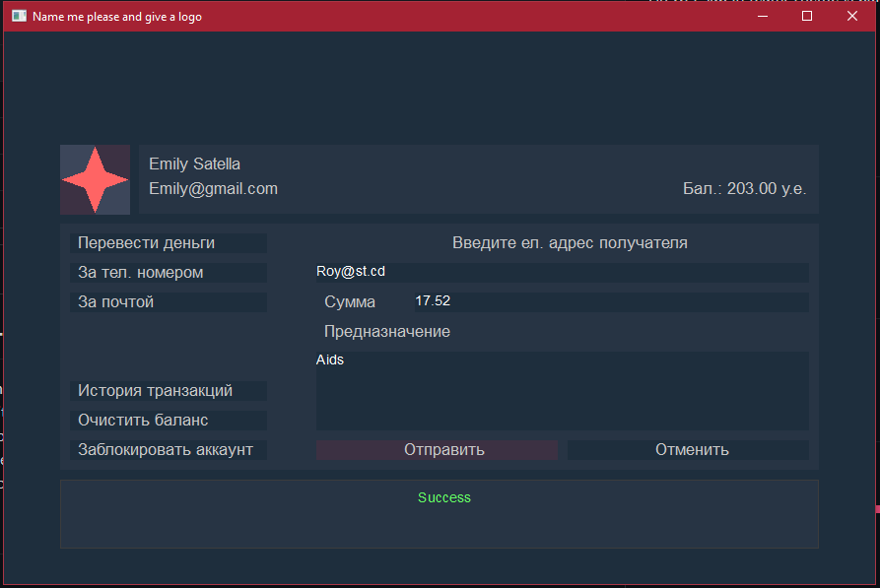The image size is (880, 588).
Task: Click Заблокировать аккаунт
Action: [x=168, y=449]
